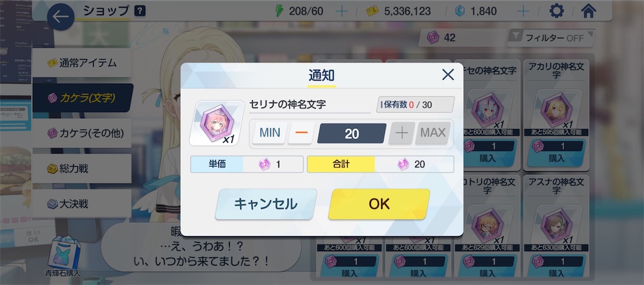The image size is (644, 285).
Task: Cancel the purchase with キャンセル
Action: click(x=266, y=204)
